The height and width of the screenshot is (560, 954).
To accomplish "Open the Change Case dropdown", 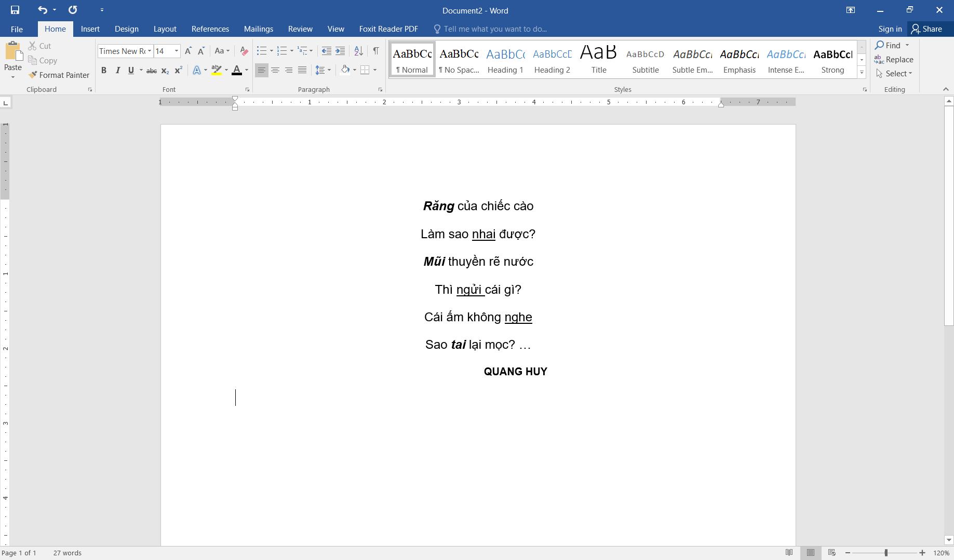I will (222, 51).
